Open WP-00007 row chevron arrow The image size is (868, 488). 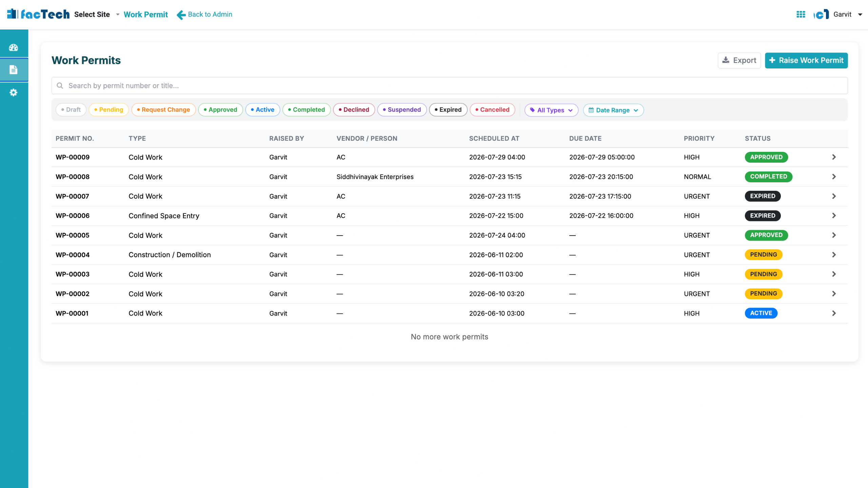[834, 196]
